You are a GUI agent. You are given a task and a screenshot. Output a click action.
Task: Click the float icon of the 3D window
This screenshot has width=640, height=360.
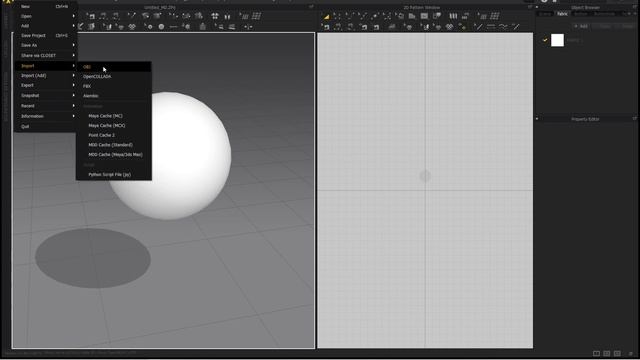pos(311,7)
